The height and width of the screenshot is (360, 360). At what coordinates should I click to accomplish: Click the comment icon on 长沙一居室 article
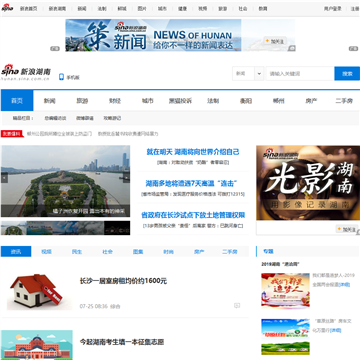pyautogui.click(x=237, y=305)
